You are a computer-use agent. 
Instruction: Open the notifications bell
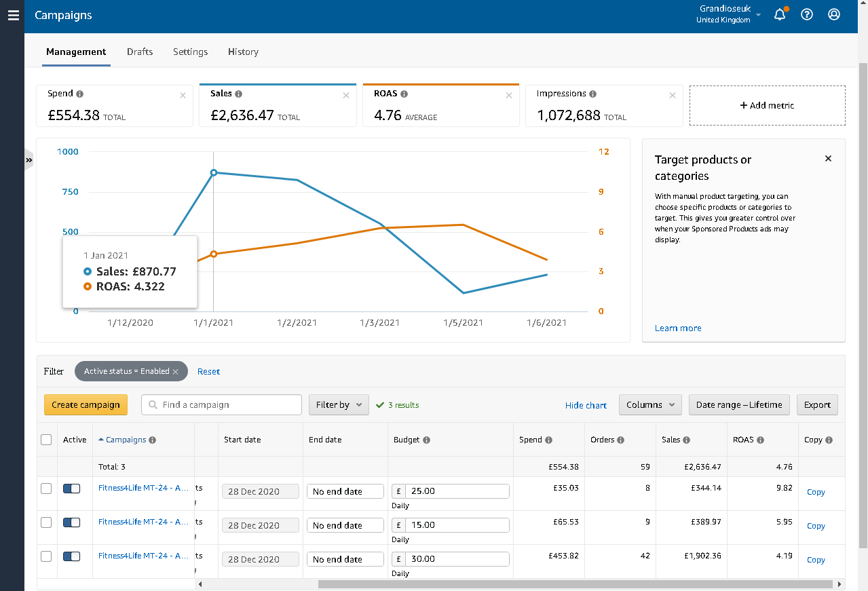[780, 15]
